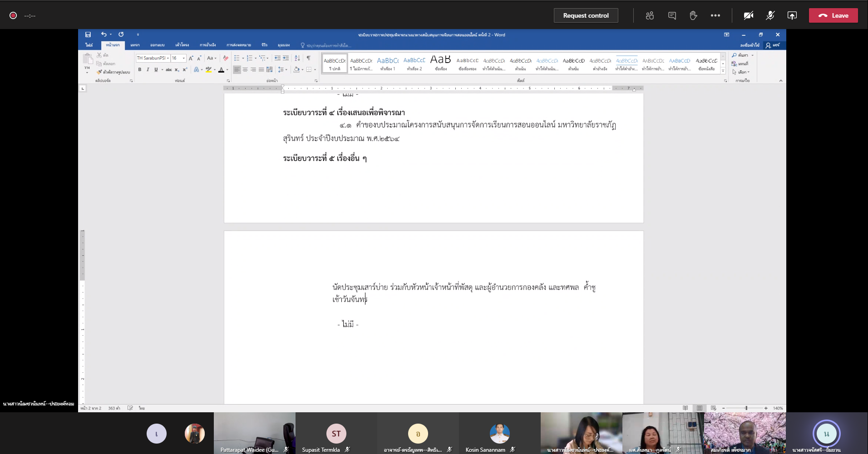Open the TH SarabunPSK font name dropdown

click(168, 58)
